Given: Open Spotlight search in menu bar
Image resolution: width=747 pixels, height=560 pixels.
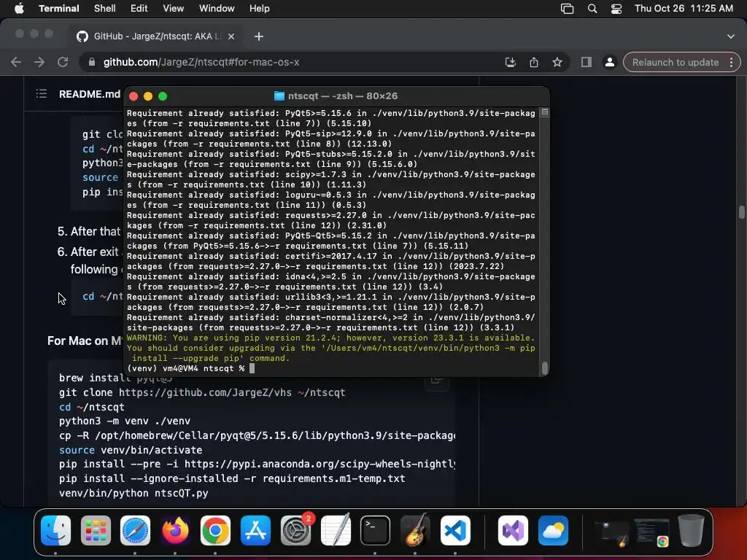Looking at the screenshot, I should (x=592, y=9).
